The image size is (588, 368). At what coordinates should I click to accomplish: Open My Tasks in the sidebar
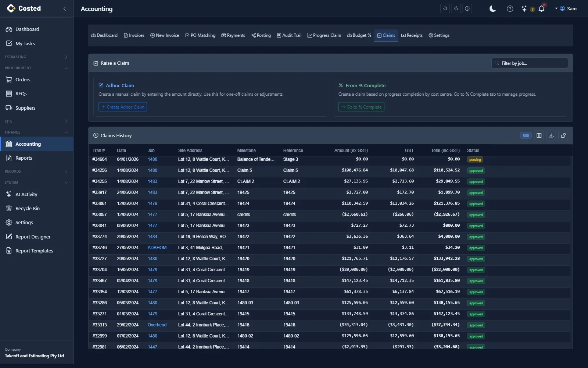click(36, 43)
